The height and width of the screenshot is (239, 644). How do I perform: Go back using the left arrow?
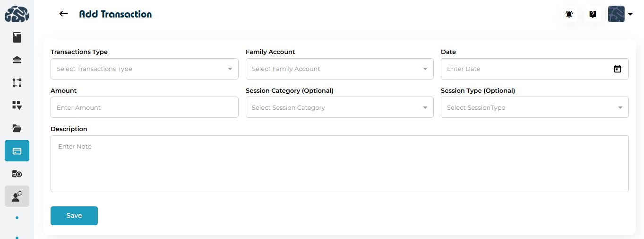tap(64, 14)
